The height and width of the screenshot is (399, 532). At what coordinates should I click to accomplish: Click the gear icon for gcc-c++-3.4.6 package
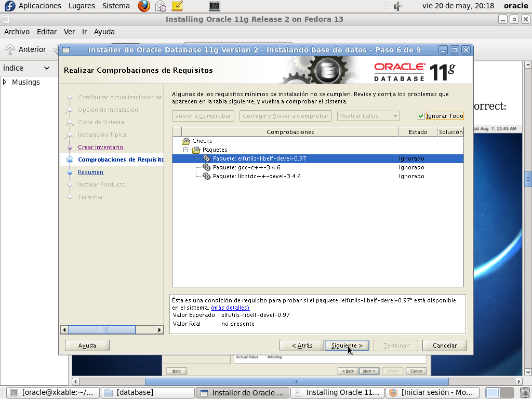207,167
